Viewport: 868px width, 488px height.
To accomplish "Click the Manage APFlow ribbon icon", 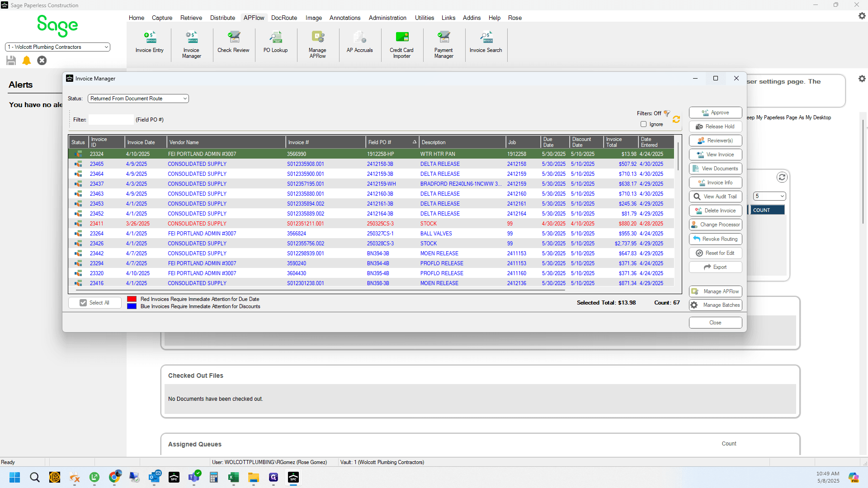I will click(317, 44).
